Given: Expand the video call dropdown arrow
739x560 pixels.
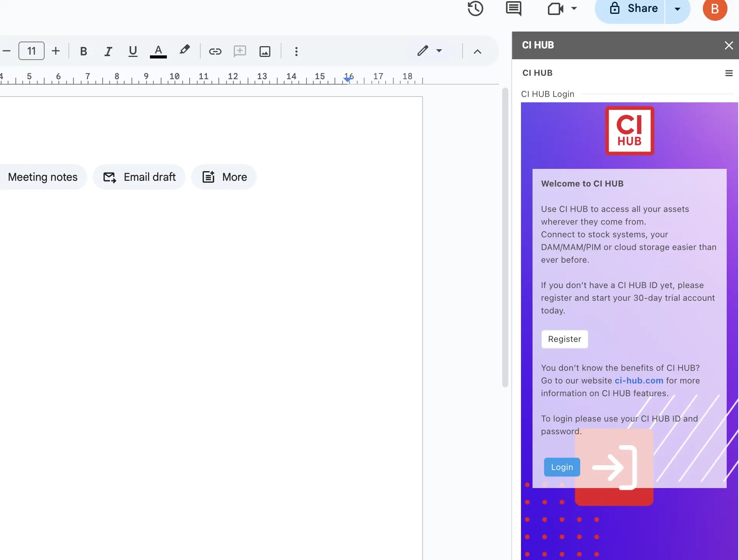Looking at the screenshot, I should pyautogui.click(x=574, y=8).
